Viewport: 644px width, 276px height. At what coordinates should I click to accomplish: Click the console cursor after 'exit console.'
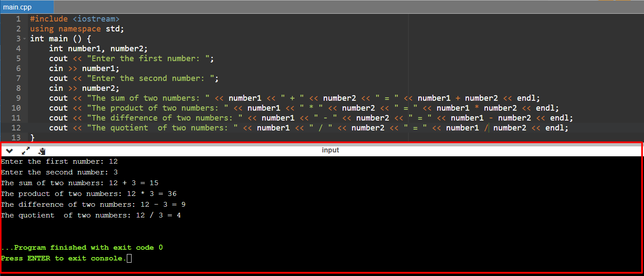(129, 258)
